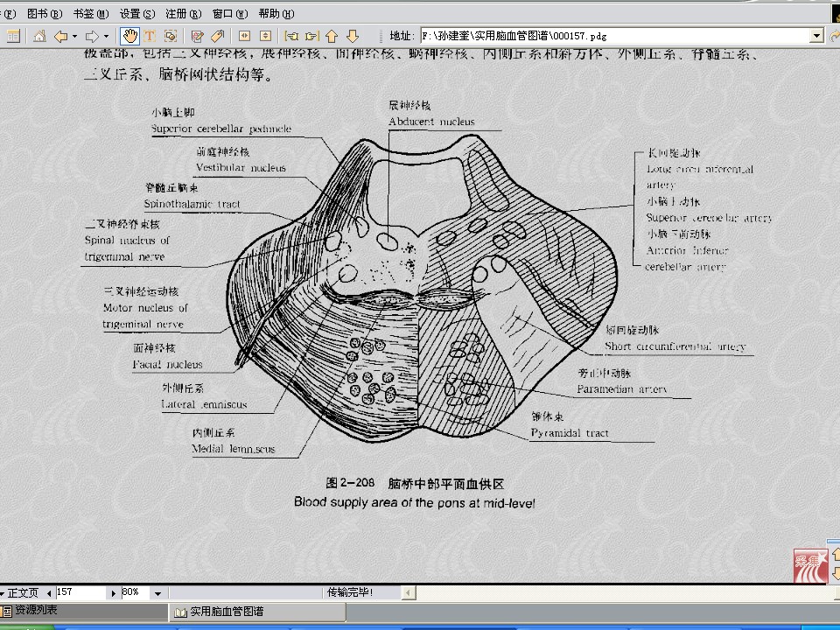Open the back history dropdown arrow
The height and width of the screenshot is (630, 840).
(75, 36)
